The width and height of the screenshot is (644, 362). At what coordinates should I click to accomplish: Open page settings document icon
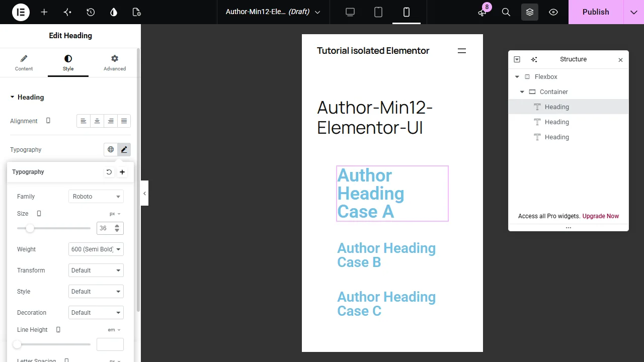(137, 12)
